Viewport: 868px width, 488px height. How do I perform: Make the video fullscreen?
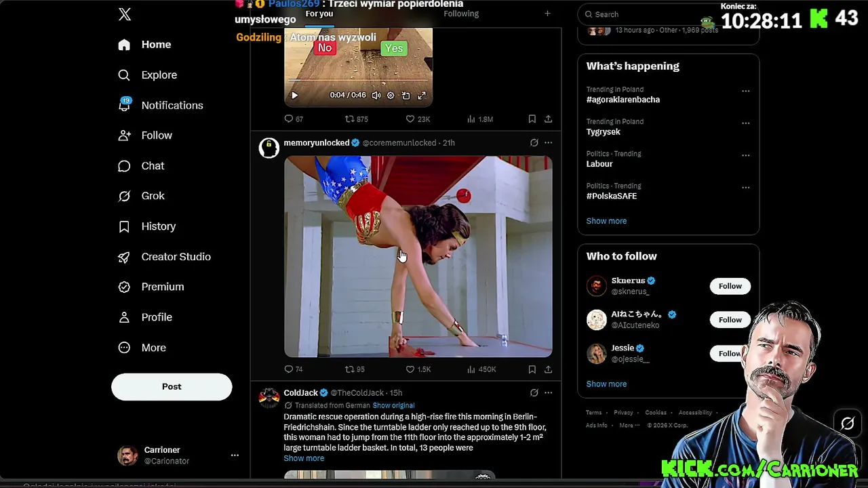(x=421, y=96)
